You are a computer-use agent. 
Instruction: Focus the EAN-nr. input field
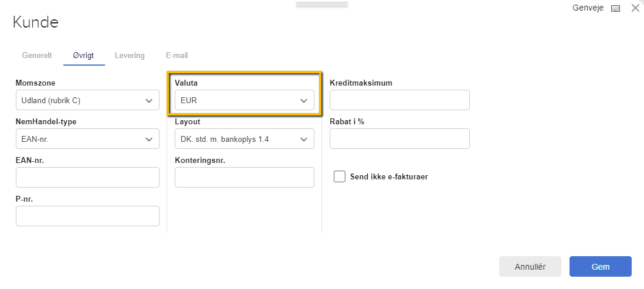(87, 177)
